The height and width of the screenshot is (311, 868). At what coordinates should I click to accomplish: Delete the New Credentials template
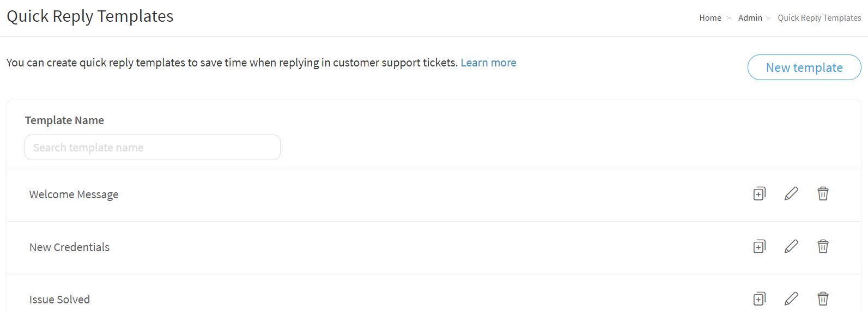pos(823,246)
